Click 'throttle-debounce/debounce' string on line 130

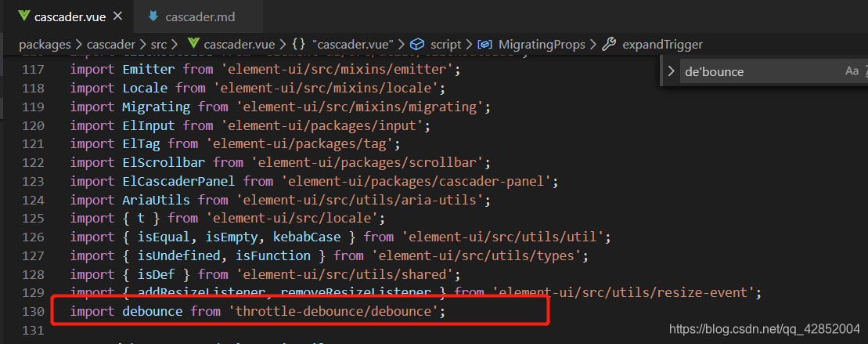pyautogui.click(x=333, y=311)
